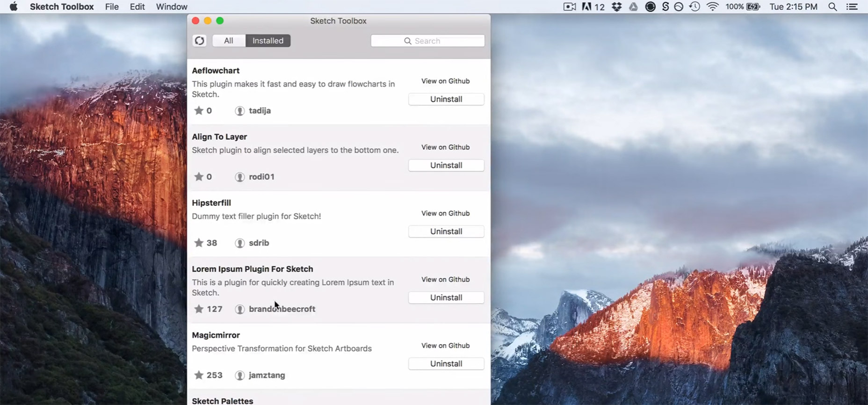Image resolution: width=868 pixels, height=405 pixels.
Task: Open the Edit menu
Action: (x=137, y=7)
